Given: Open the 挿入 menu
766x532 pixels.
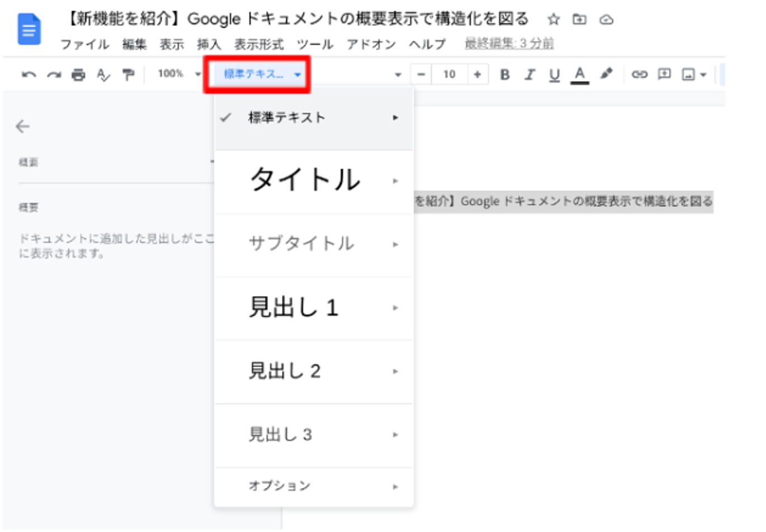Looking at the screenshot, I should point(209,44).
